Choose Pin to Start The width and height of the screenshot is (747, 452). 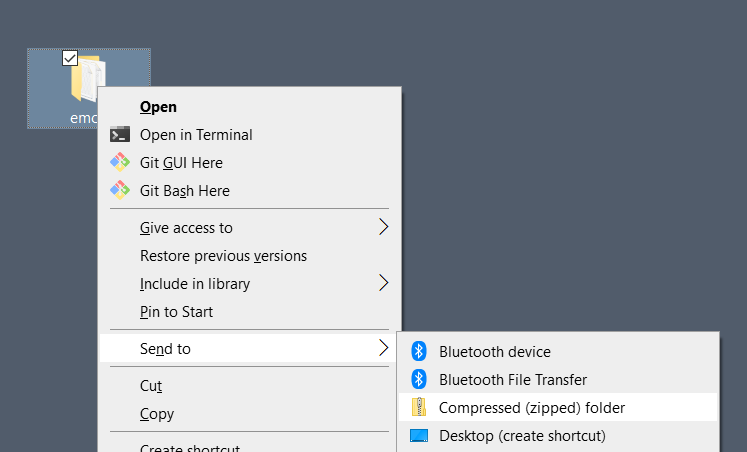tap(176, 312)
